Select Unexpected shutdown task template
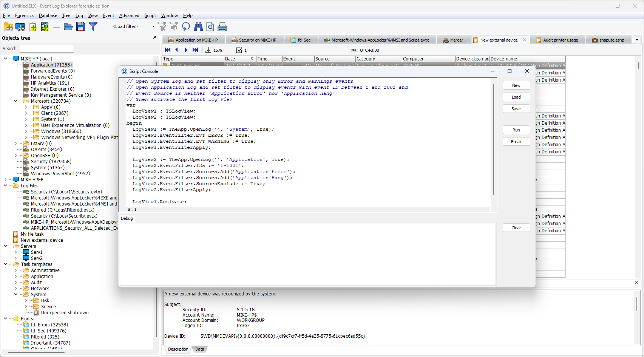The width and height of the screenshot is (644, 357). tap(65, 312)
